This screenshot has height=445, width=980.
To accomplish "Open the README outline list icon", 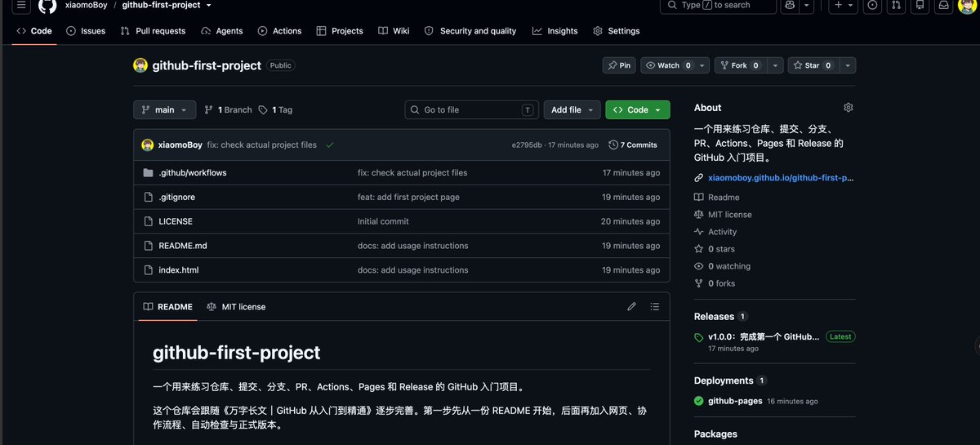I will pyautogui.click(x=654, y=307).
